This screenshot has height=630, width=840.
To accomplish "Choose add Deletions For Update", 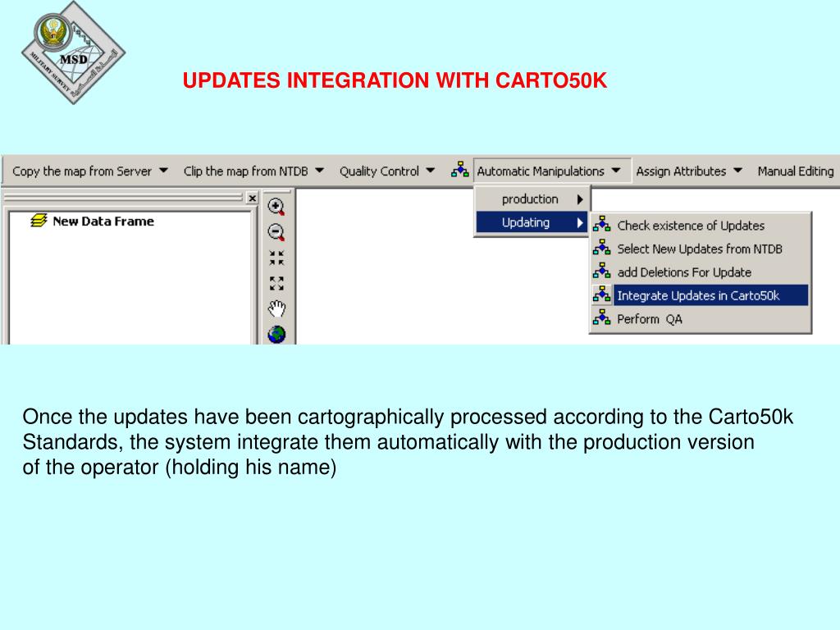I will tap(700, 272).
